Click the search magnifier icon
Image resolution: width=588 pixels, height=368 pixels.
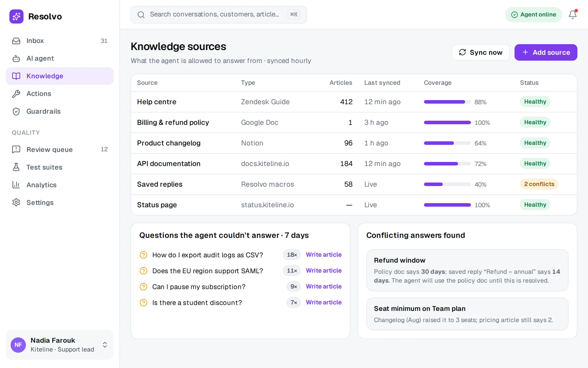coord(141,14)
